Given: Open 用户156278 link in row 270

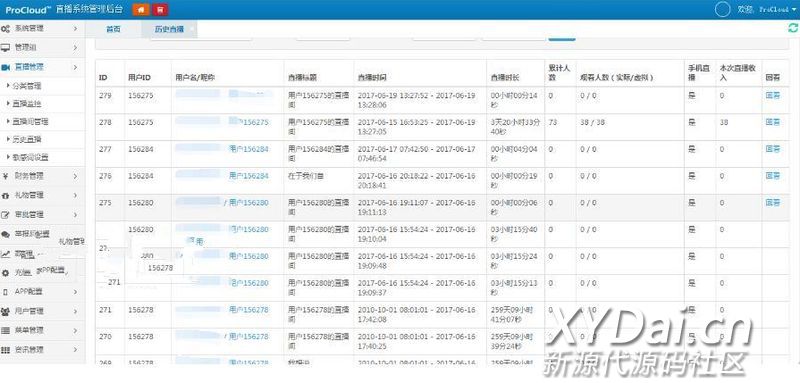Looking at the screenshot, I should coord(249,337).
